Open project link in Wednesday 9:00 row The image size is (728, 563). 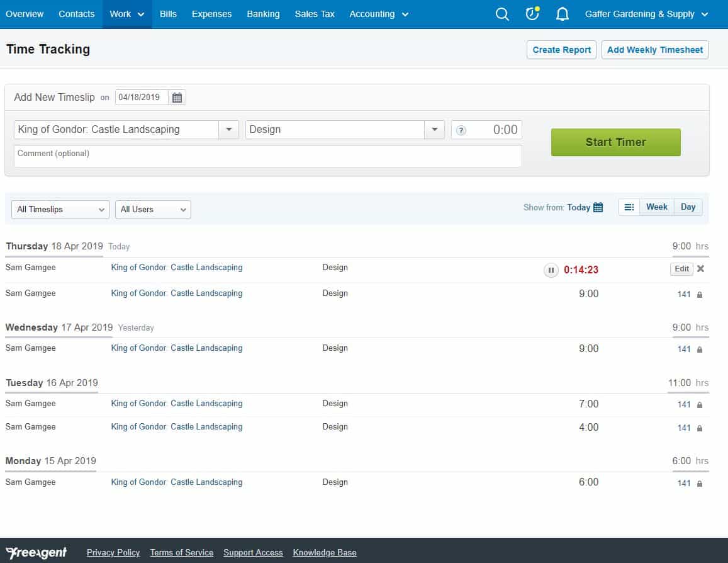click(x=176, y=348)
